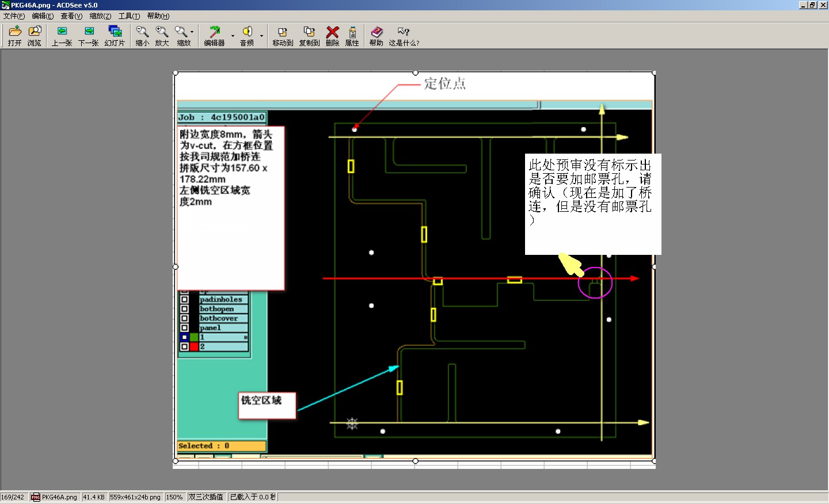Minimize the ACDSee window

click(x=803, y=5)
